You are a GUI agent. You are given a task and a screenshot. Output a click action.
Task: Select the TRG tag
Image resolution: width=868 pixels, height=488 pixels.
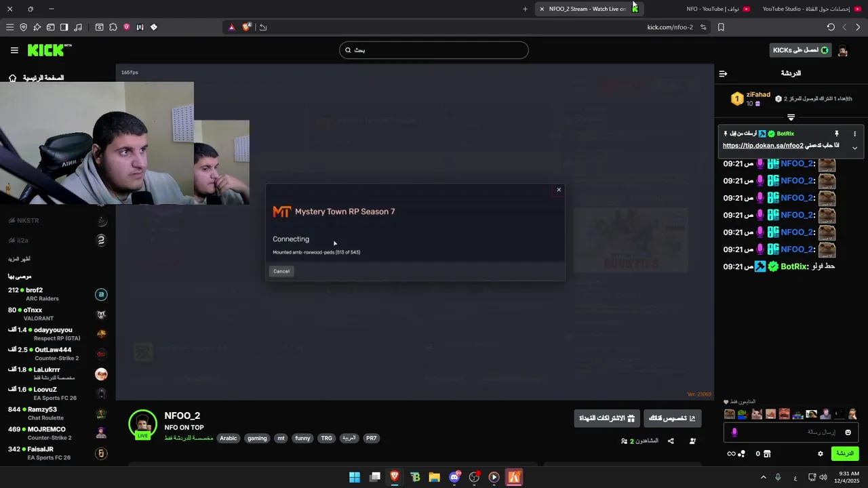coord(327,439)
